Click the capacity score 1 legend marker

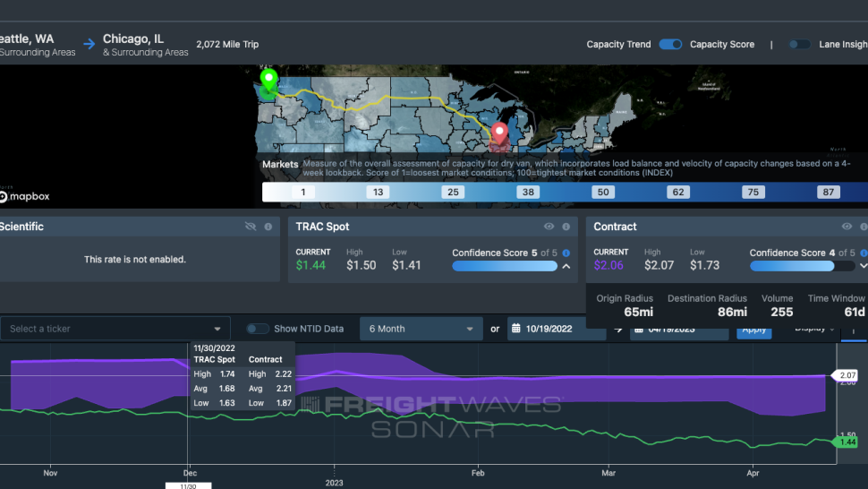click(x=302, y=193)
